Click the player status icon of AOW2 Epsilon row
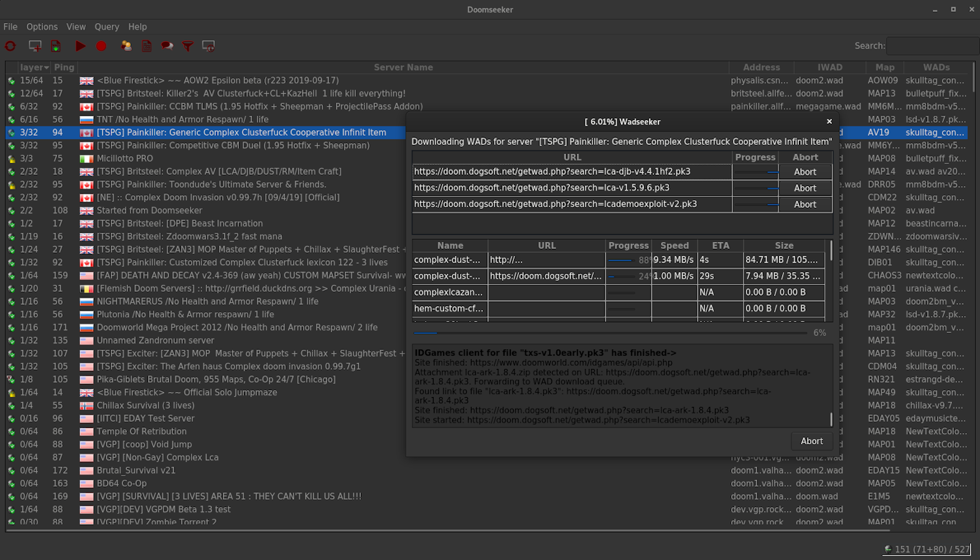Screen dimensions: 980x560 11,81
